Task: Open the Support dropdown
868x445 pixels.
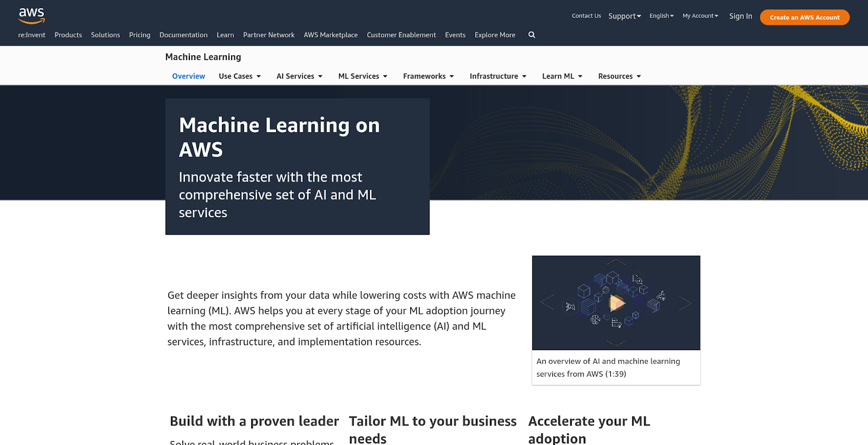Action: 624,16
